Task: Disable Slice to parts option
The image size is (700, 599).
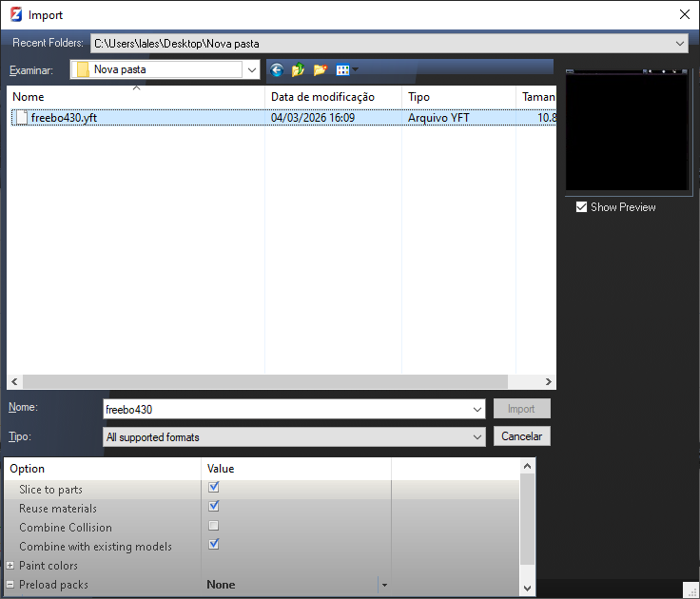Action: pos(214,488)
